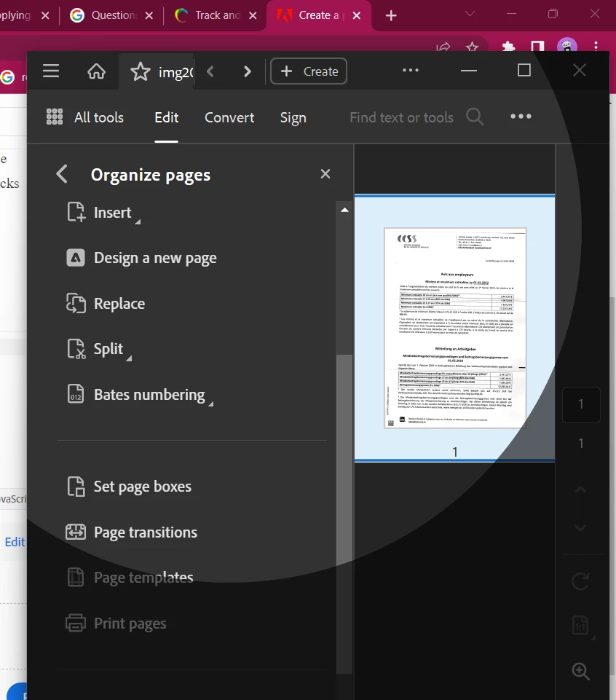This screenshot has width=616, height=700.
Task: Switch to the Edit tab
Action: pos(167,117)
